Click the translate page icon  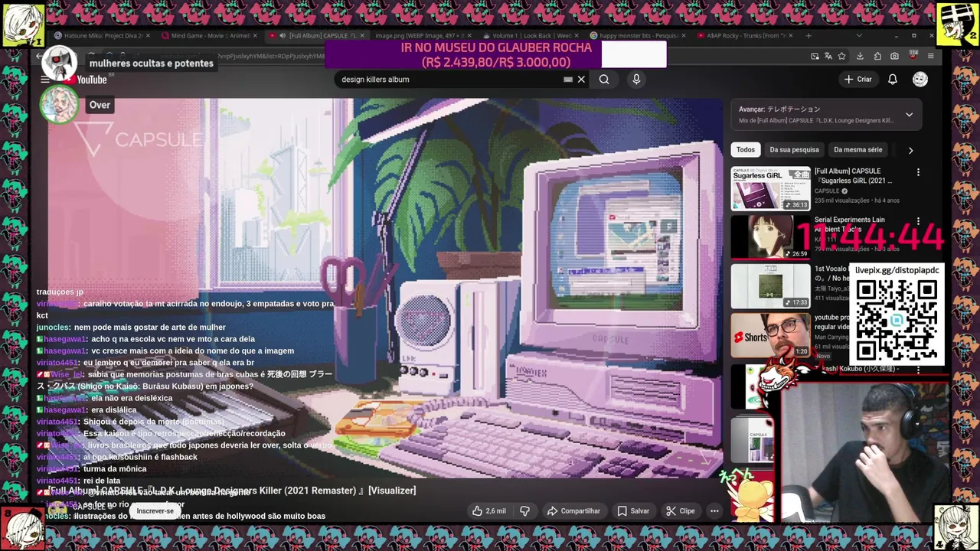pyautogui.click(x=828, y=56)
